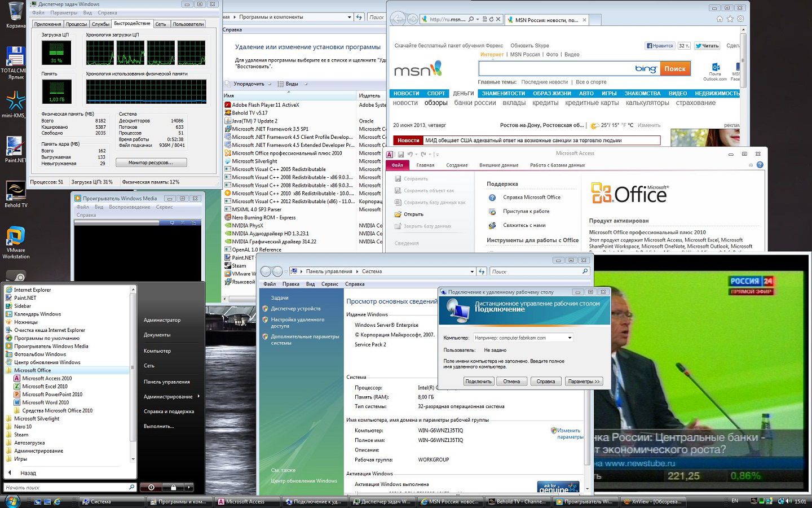Click the MSN page vertical scrollbar in IE

(744, 59)
